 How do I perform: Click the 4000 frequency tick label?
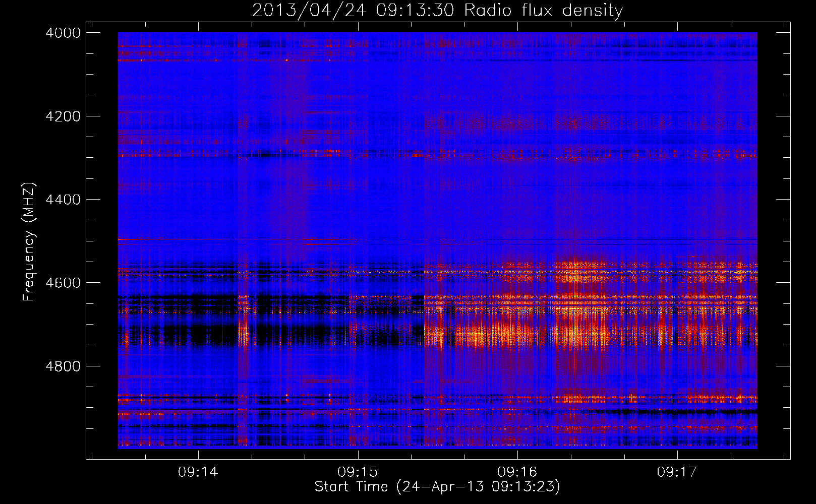(63, 33)
